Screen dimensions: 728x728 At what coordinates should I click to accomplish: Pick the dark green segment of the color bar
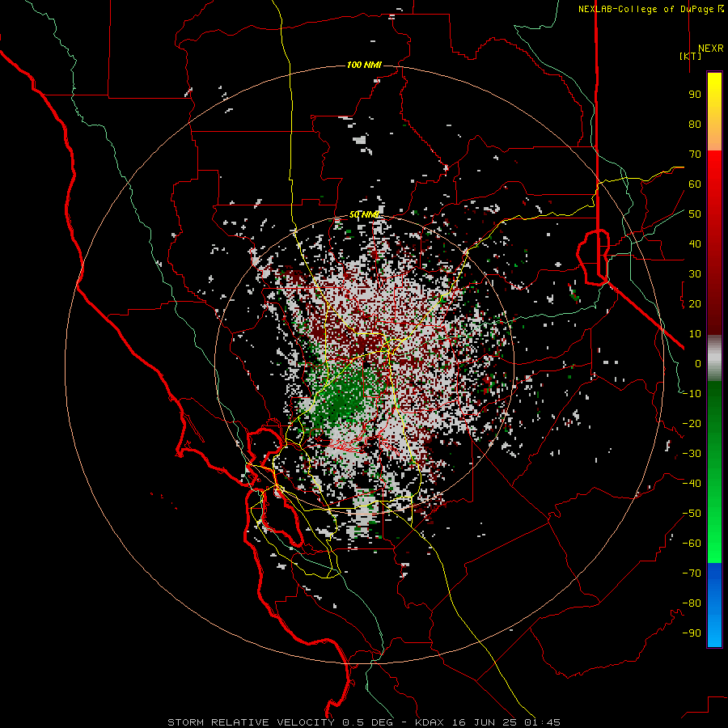[x=714, y=408]
